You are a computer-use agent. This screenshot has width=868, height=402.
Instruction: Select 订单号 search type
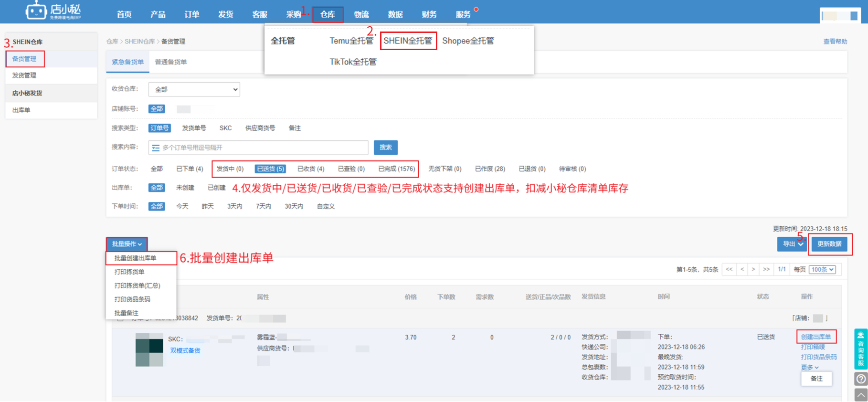coord(159,128)
